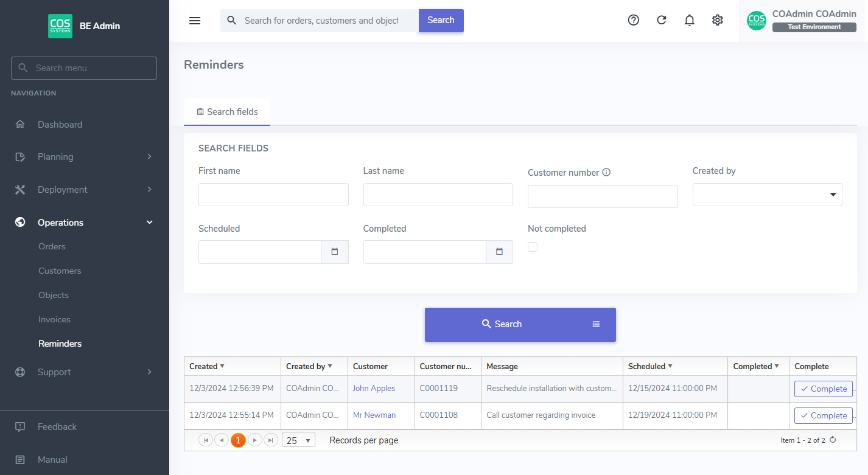Go to previous page pager icon
The image size is (868, 475).
[222, 440]
